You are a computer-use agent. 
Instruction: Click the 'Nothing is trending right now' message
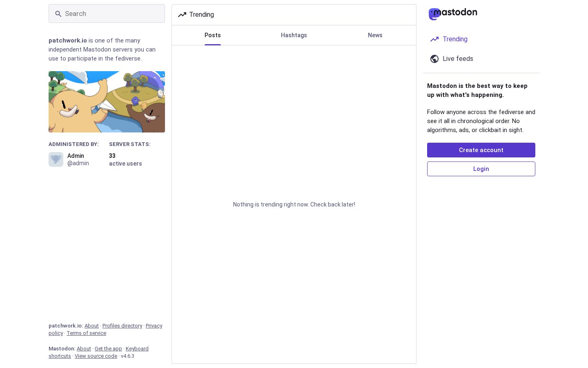[294, 204]
